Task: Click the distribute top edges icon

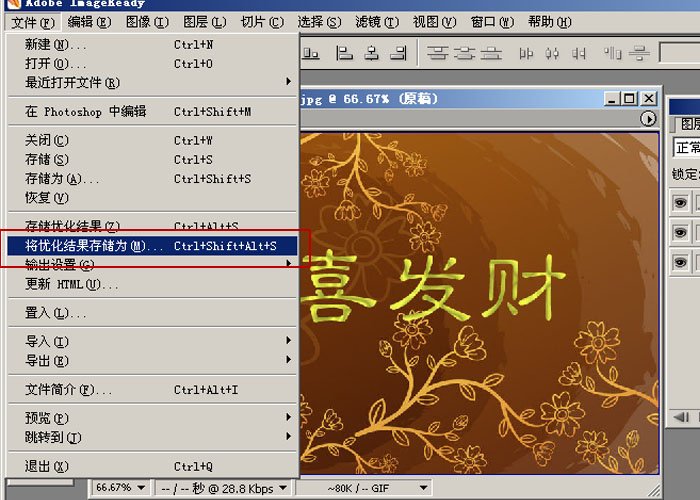Action: pyautogui.click(x=437, y=54)
